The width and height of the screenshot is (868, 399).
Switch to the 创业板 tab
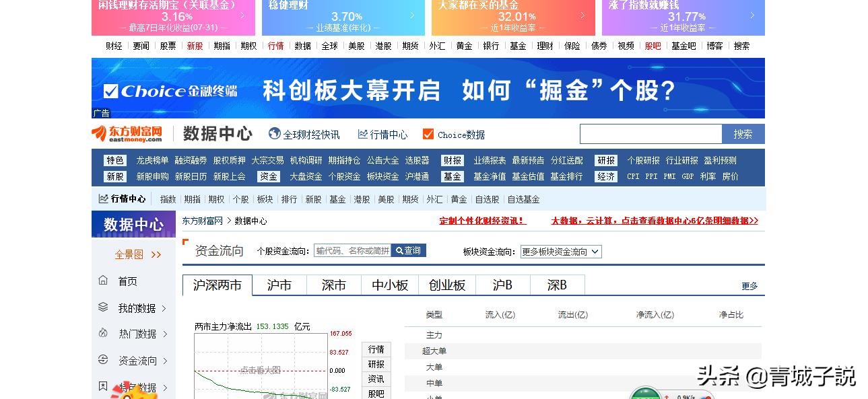point(446,285)
